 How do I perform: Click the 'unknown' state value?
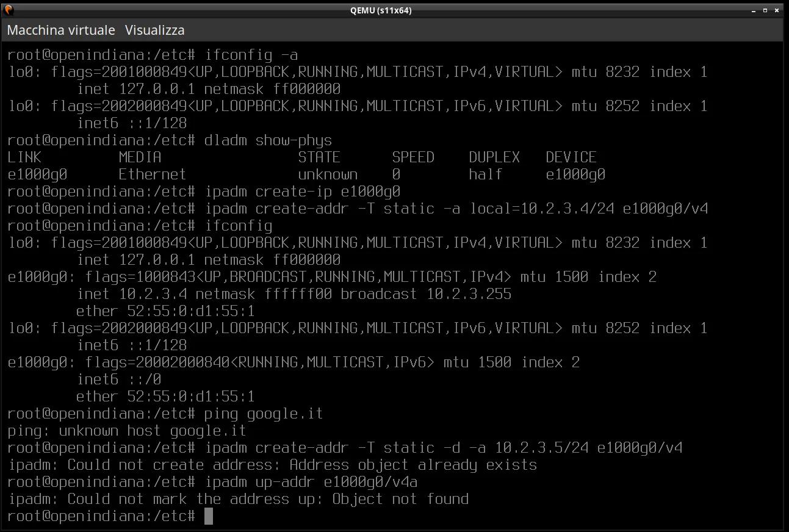coord(328,174)
